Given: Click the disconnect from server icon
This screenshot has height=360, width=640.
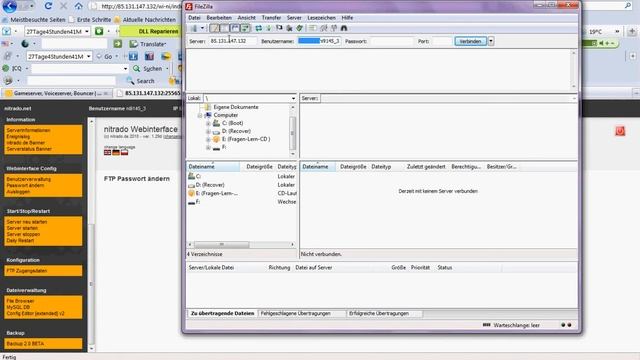Looking at the screenshot, I should (289, 28).
